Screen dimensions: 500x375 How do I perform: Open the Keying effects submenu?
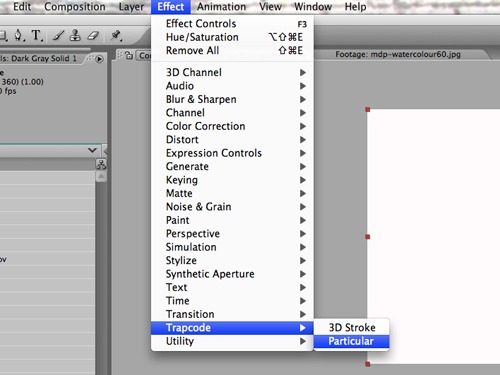[232, 180]
